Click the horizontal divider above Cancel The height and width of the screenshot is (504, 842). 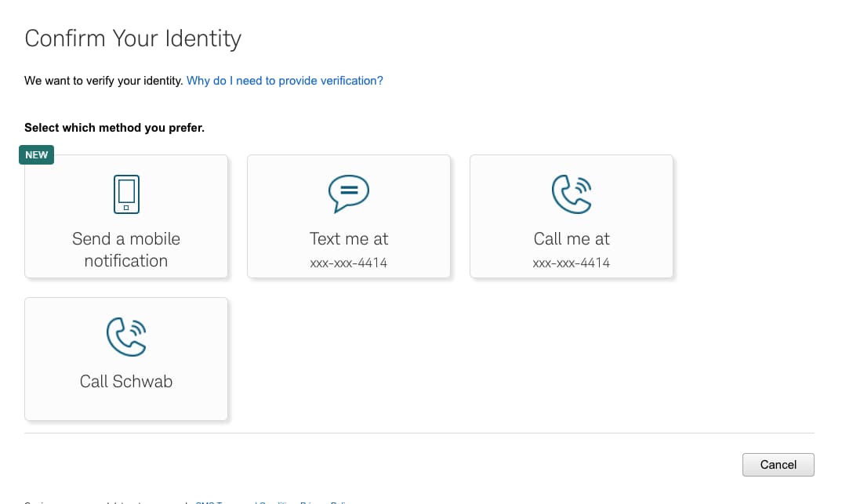coord(419,433)
